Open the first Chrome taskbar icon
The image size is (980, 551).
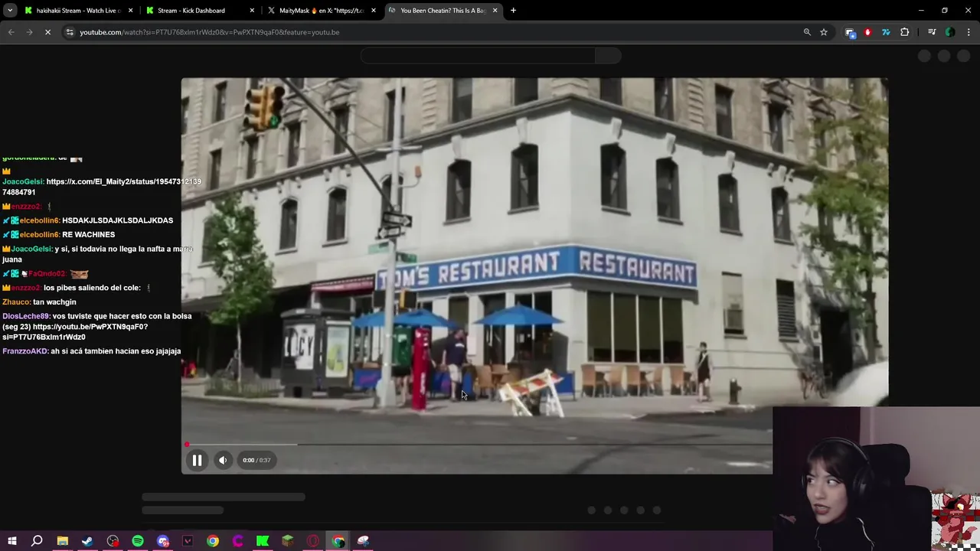(213, 541)
